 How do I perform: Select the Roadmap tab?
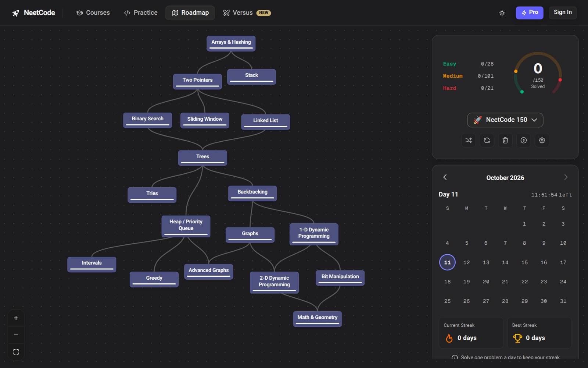point(190,13)
